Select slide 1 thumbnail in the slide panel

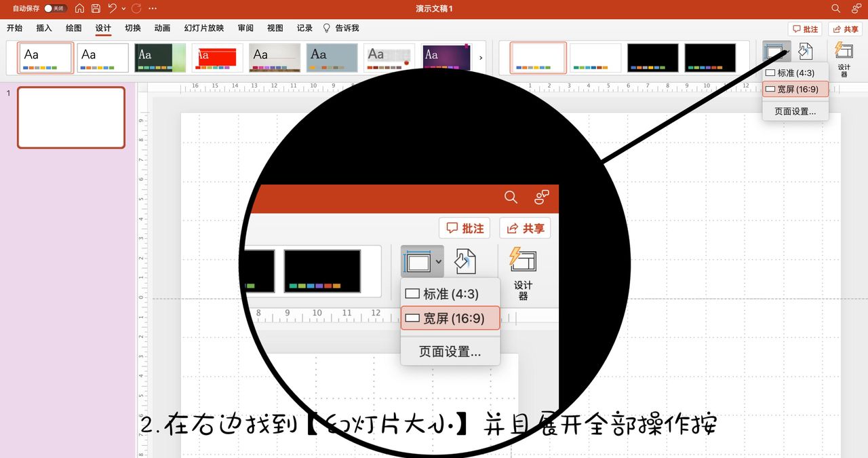pos(71,117)
